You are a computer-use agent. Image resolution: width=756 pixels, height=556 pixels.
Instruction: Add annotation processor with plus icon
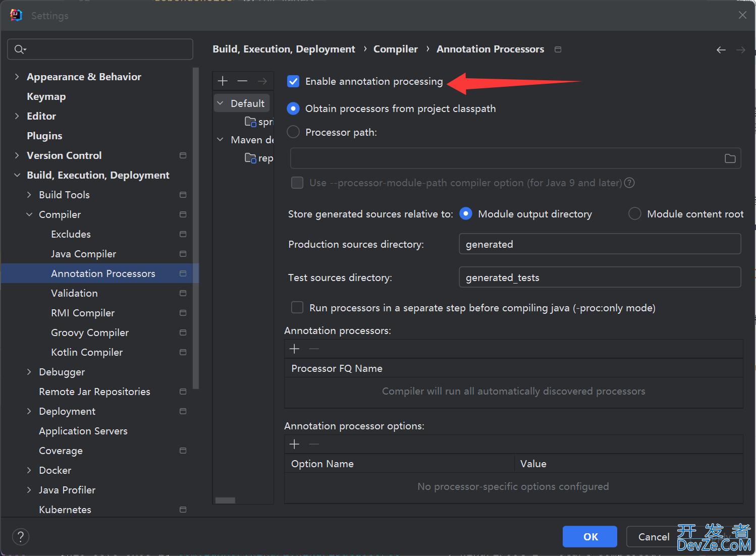295,349
